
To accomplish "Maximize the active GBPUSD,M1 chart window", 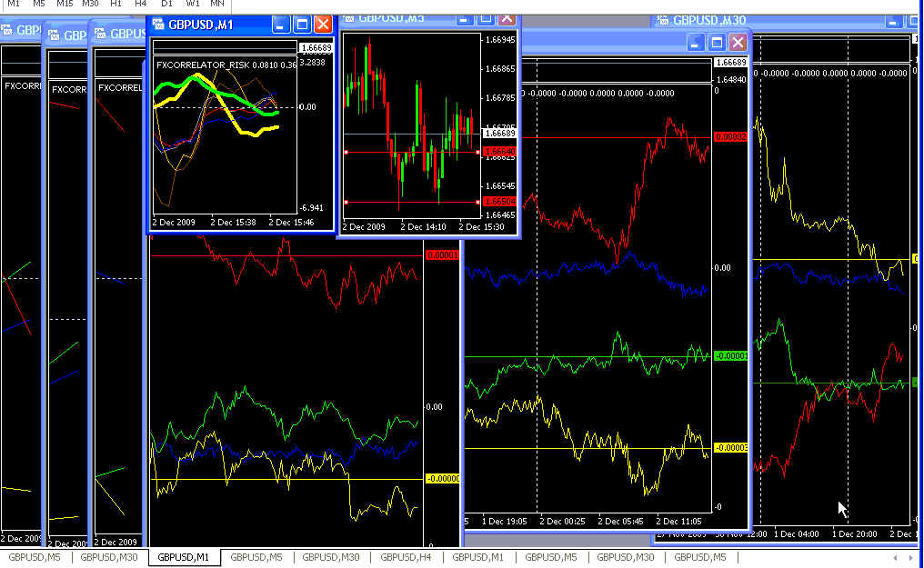I will point(302,25).
